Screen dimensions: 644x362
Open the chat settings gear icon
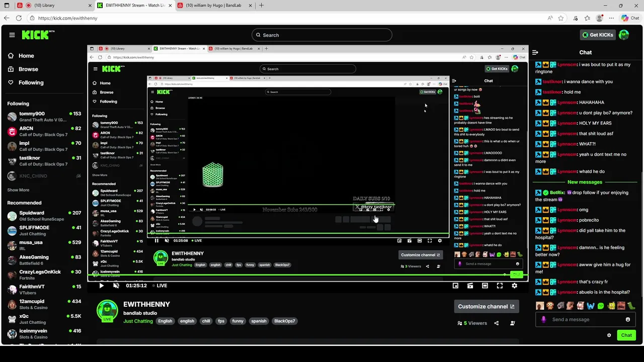click(609, 335)
